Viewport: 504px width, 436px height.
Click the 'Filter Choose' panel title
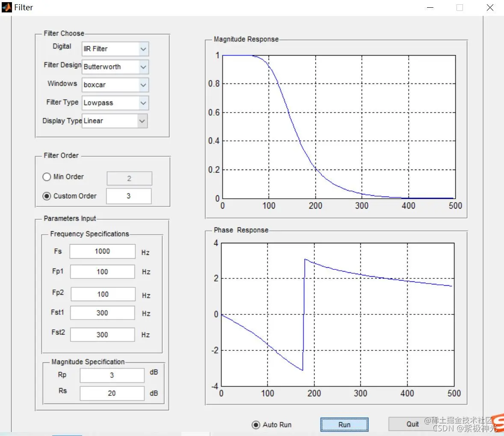click(64, 33)
